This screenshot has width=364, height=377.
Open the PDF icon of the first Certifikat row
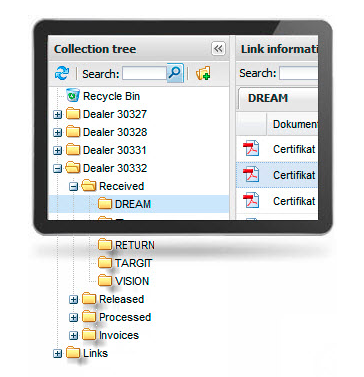[251, 149]
